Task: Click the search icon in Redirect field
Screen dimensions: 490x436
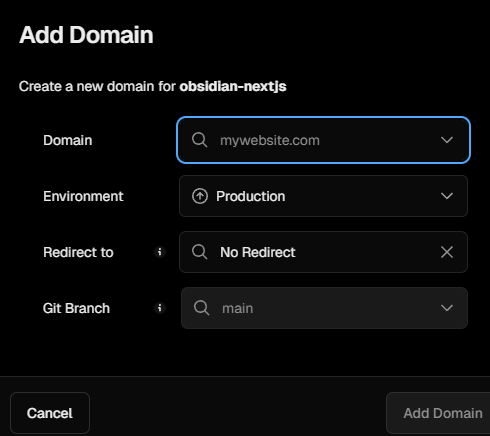Action: point(200,252)
